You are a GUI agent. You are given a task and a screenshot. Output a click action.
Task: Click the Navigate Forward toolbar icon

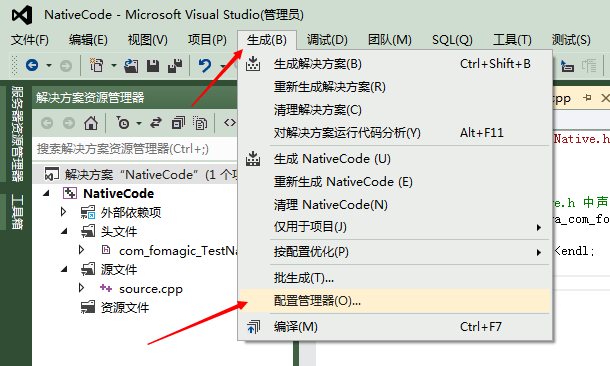tap(66, 66)
